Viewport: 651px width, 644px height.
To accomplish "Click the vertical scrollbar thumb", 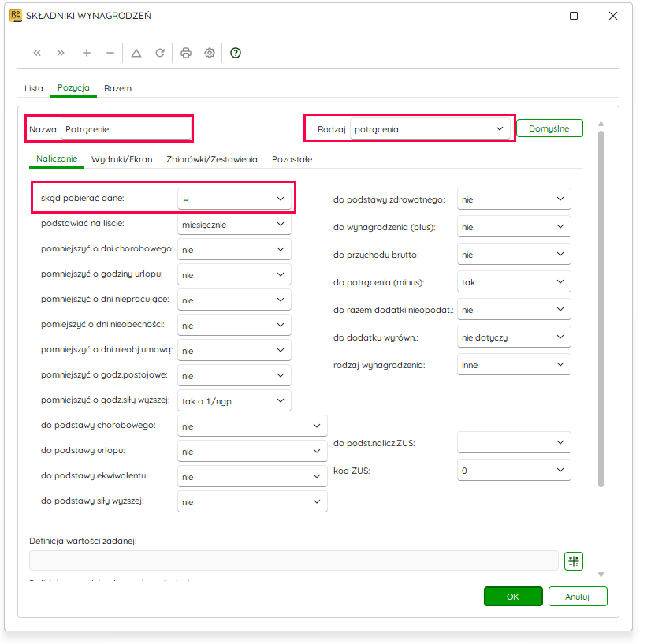I will tap(601, 308).
